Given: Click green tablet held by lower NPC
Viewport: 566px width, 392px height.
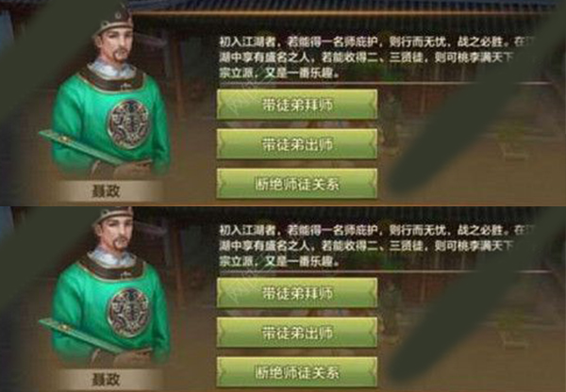Looking at the screenshot, I should tap(79, 335).
